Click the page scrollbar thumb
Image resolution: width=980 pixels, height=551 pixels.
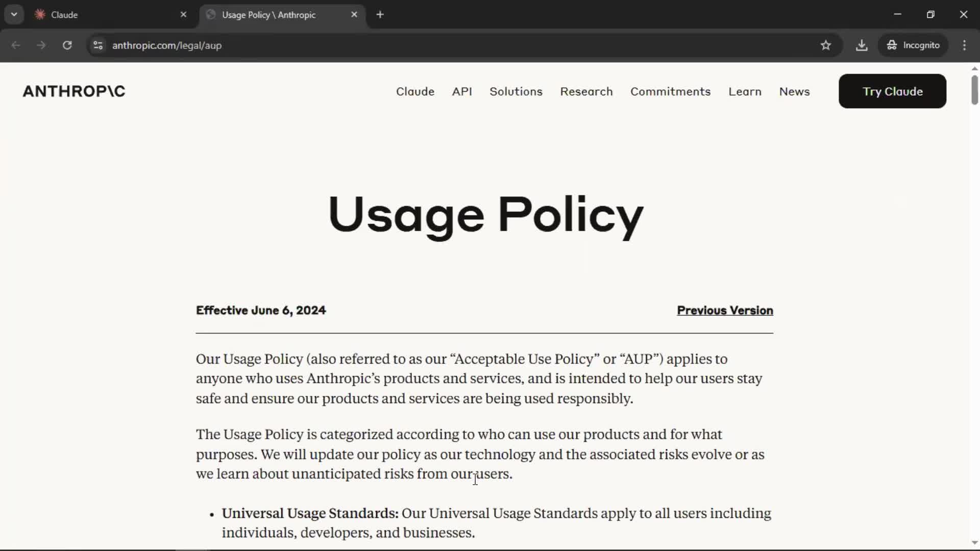[974, 90]
